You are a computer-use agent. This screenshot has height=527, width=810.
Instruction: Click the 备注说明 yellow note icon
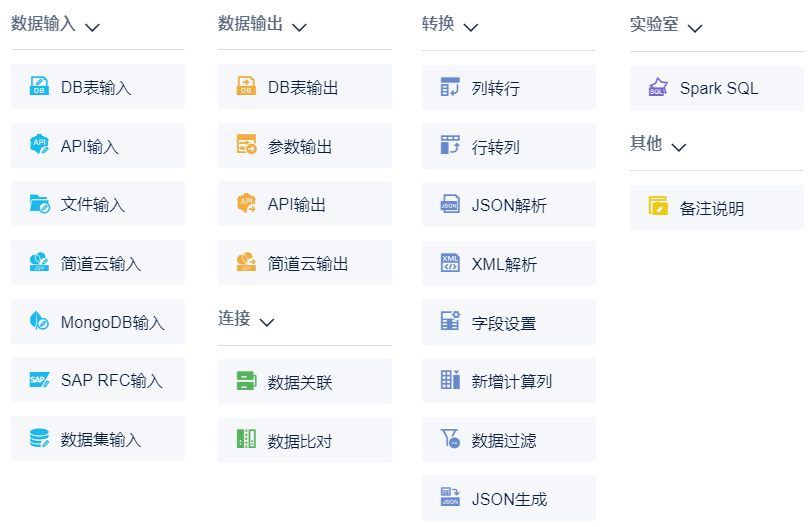(658, 207)
